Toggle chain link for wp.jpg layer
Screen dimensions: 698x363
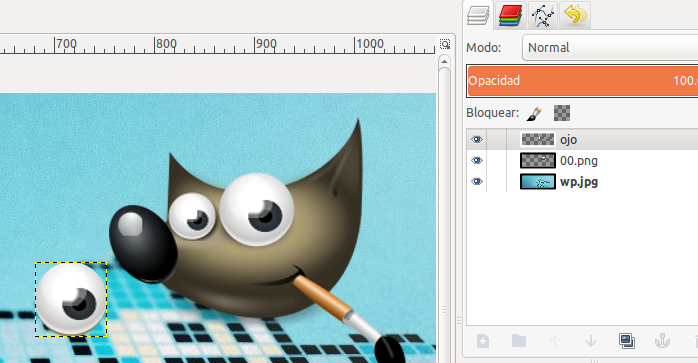[497, 182]
